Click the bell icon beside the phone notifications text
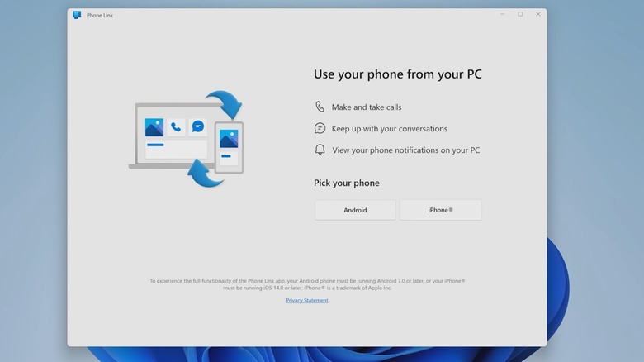 point(320,150)
